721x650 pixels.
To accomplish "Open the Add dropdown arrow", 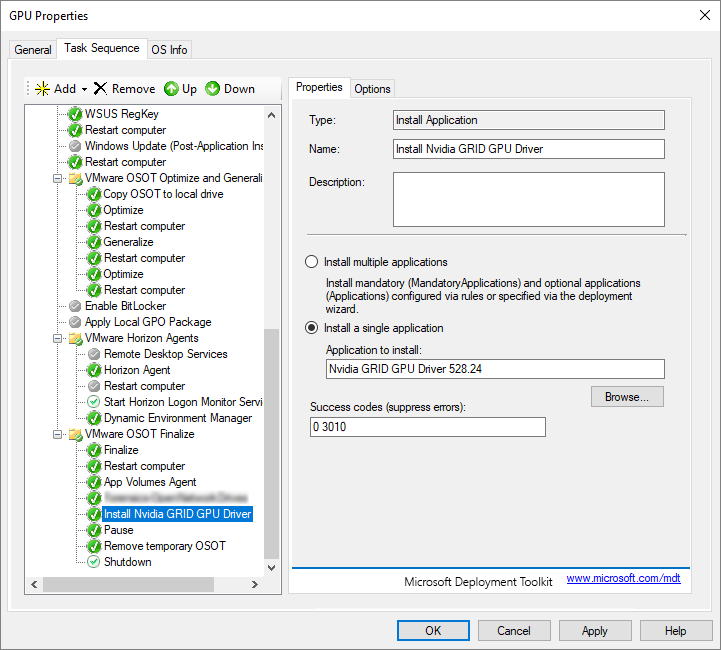I will [85, 89].
